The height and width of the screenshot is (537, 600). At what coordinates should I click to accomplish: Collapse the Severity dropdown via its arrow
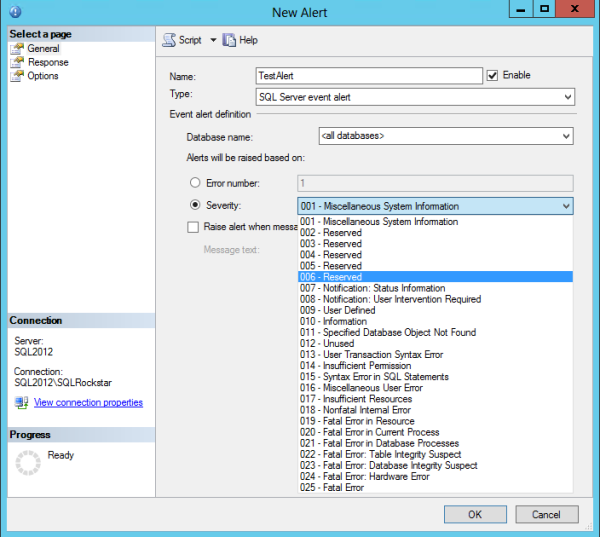point(566,206)
